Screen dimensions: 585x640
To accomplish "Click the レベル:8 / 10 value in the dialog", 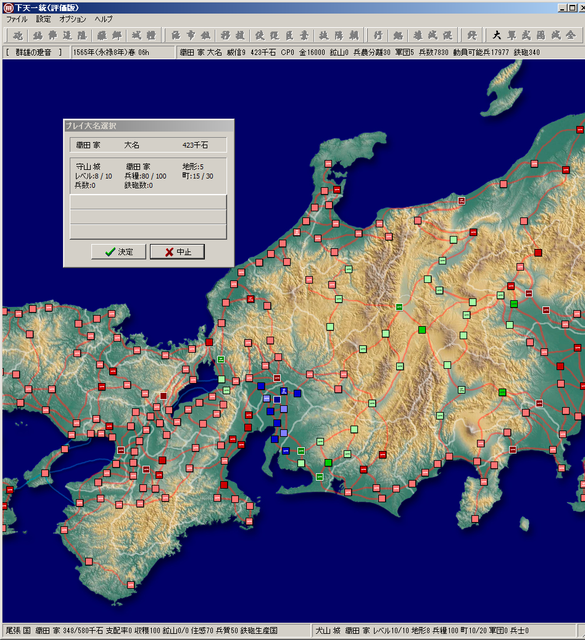I will 93,176.
